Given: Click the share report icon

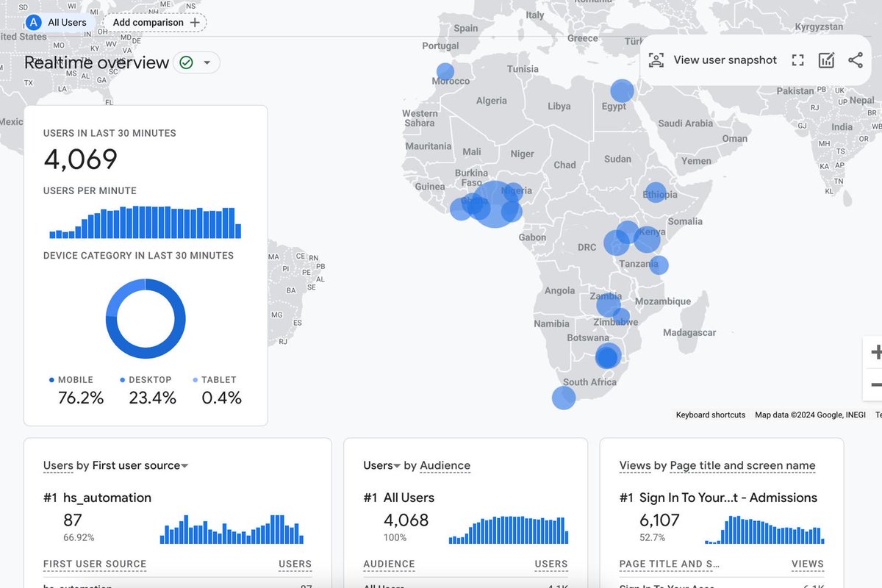Looking at the screenshot, I should 855,60.
